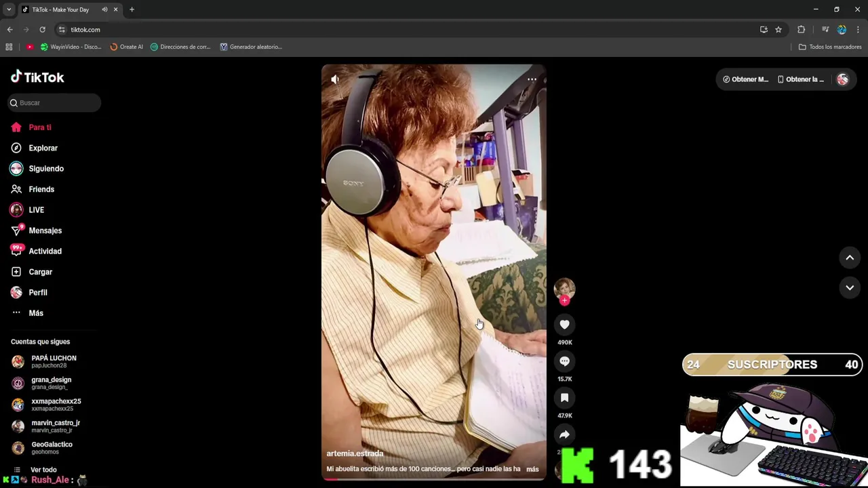
Task: Open Generador aleatorio bookmark
Action: click(x=251, y=47)
